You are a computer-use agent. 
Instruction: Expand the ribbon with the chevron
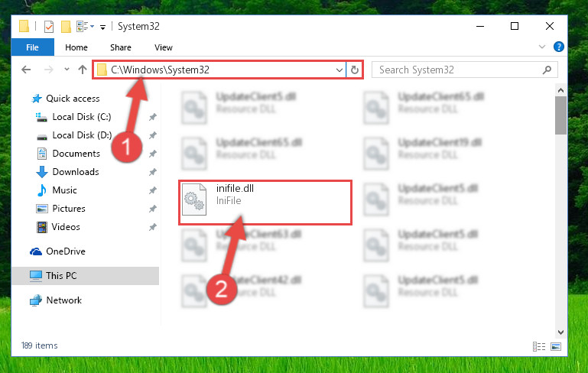pyautogui.click(x=542, y=47)
